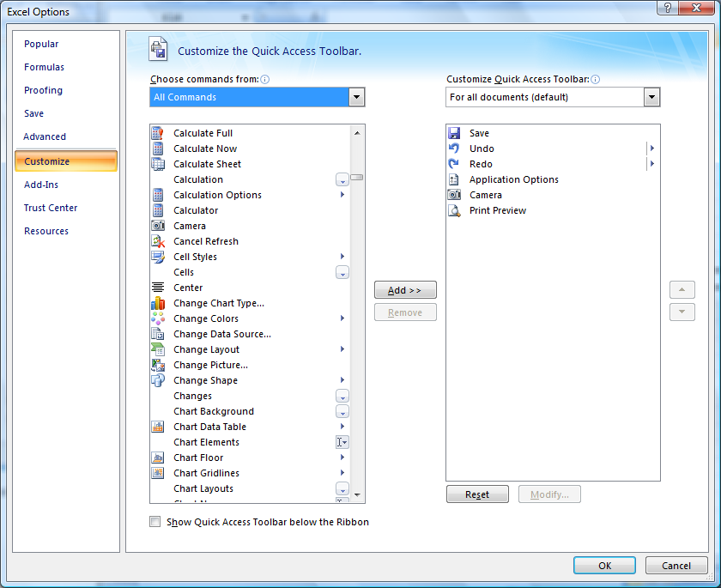
Task: Expand the Changes group arrow
Action: pyautogui.click(x=342, y=396)
